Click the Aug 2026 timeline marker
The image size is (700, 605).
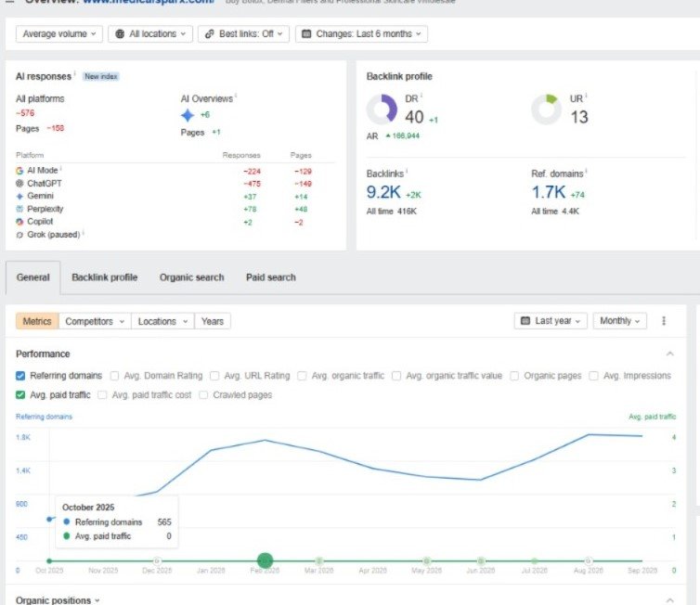589,560
